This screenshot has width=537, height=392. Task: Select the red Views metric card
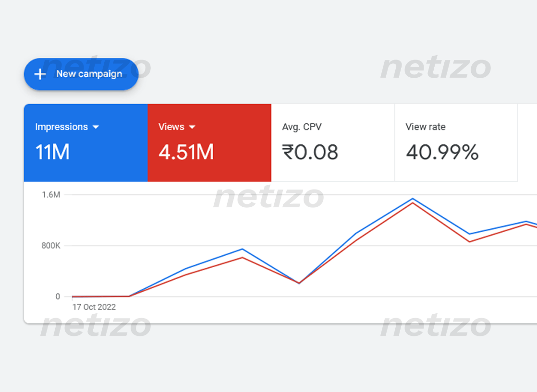point(209,143)
